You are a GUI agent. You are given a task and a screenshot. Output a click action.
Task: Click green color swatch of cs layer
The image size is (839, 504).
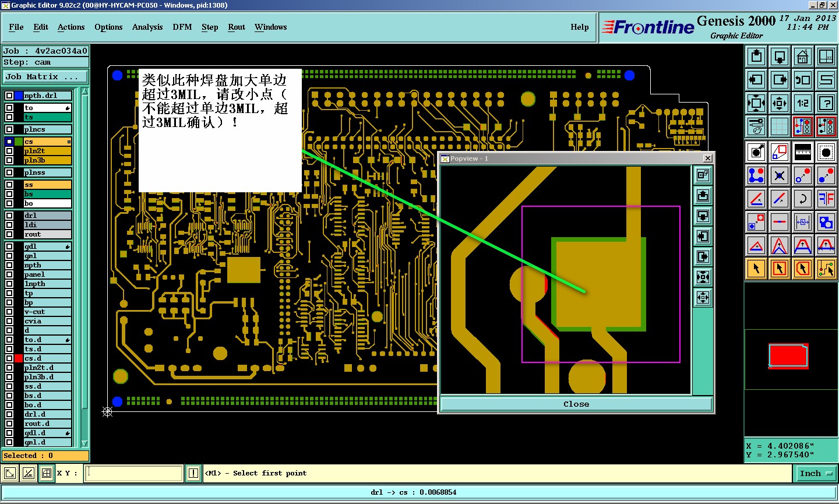tap(19, 142)
